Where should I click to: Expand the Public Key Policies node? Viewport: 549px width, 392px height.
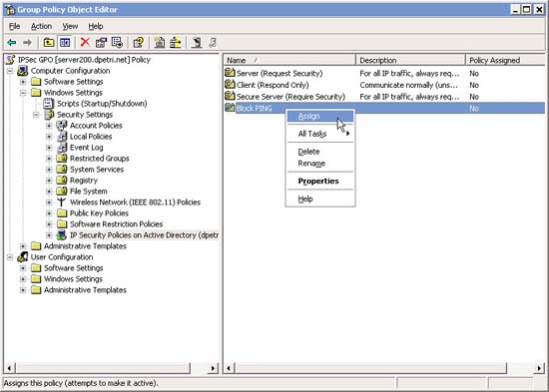[49, 213]
